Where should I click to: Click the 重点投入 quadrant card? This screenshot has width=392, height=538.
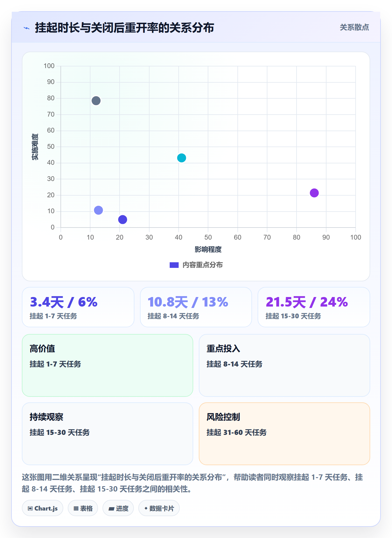[284, 365]
